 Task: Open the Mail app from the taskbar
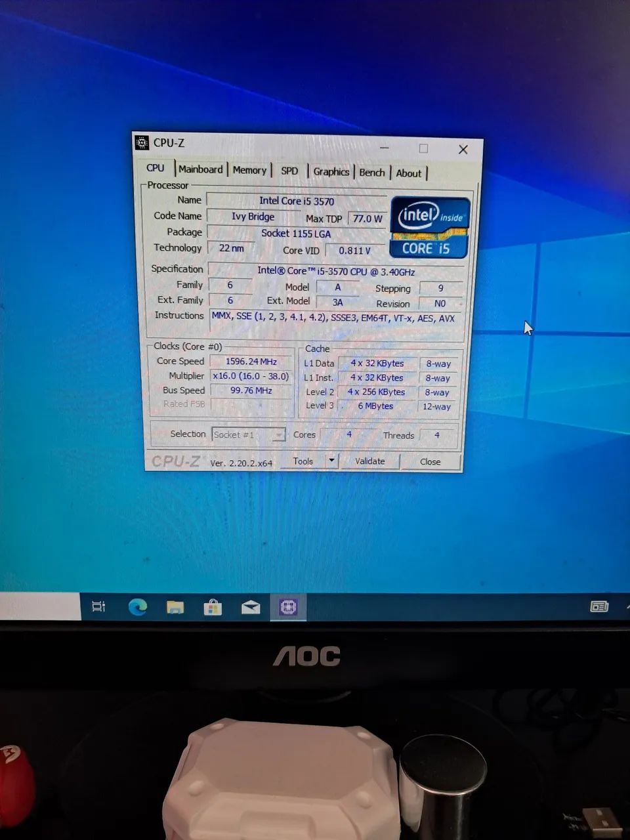[x=250, y=608]
